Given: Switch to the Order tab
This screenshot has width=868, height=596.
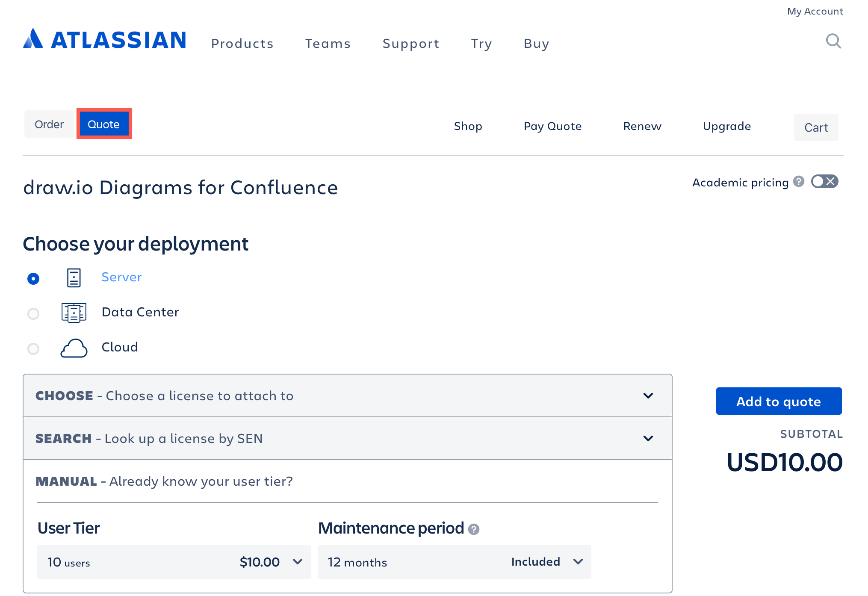Looking at the screenshot, I should point(49,124).
